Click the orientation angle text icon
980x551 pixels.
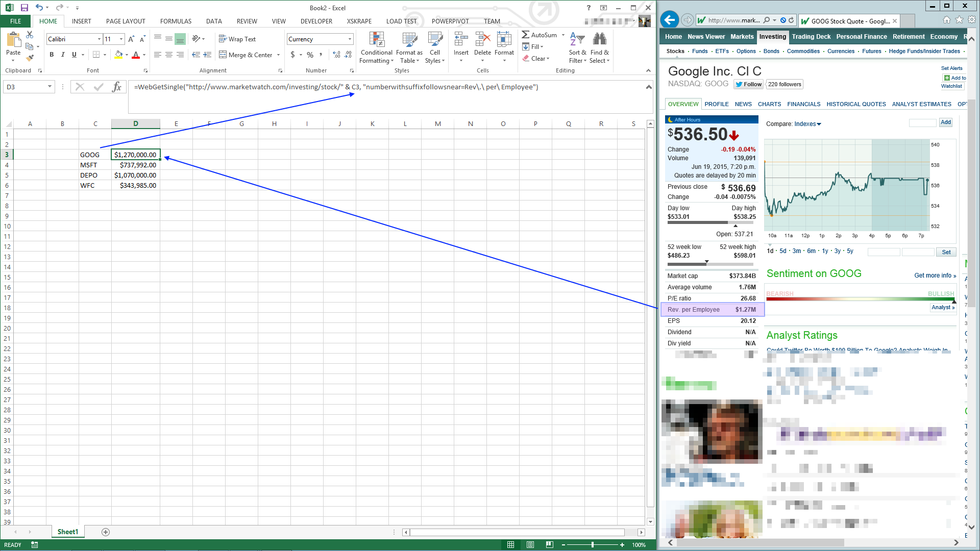pos(196,39)
